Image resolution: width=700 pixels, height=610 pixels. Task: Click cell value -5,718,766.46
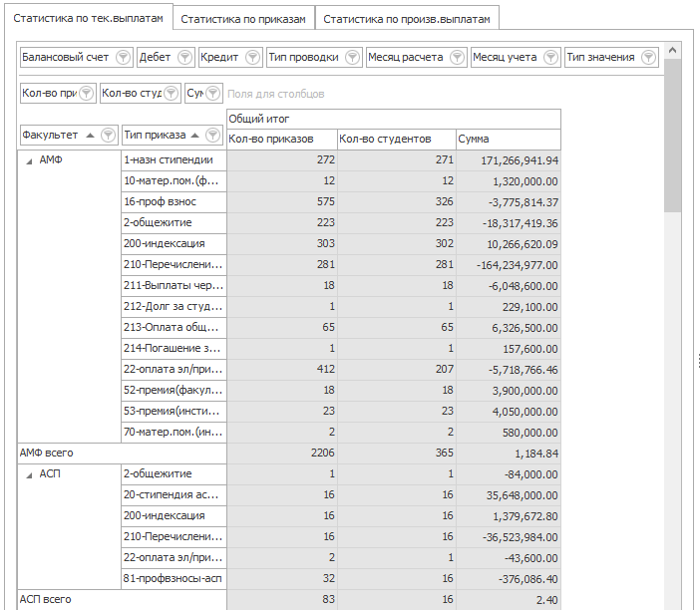click(x=508, y=370)
